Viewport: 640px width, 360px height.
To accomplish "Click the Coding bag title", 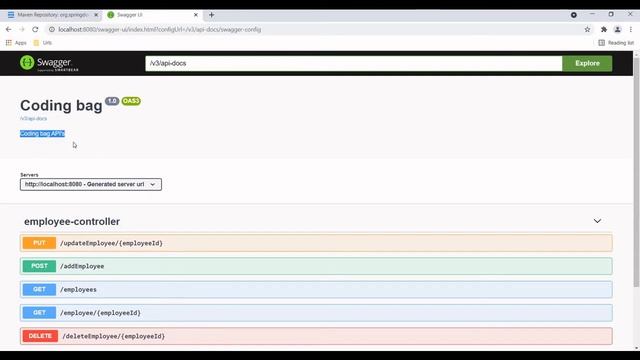I will click(x=61, y=105).
